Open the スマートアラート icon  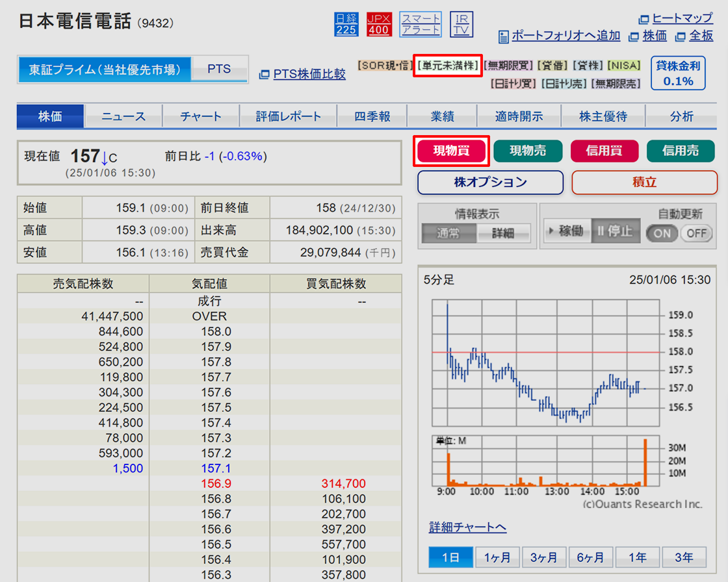coord(420,24)
